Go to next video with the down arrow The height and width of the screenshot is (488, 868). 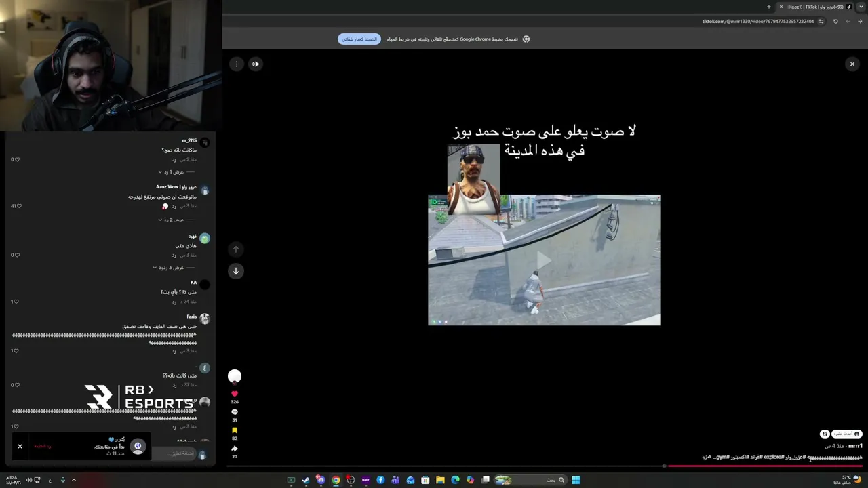pyautogui.click(x=236, y=271)
